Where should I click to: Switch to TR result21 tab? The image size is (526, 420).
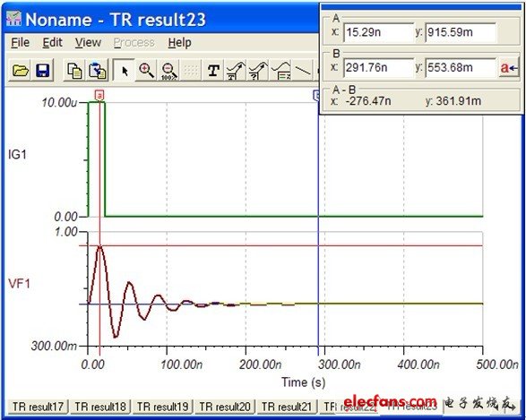tap(287, 407)
